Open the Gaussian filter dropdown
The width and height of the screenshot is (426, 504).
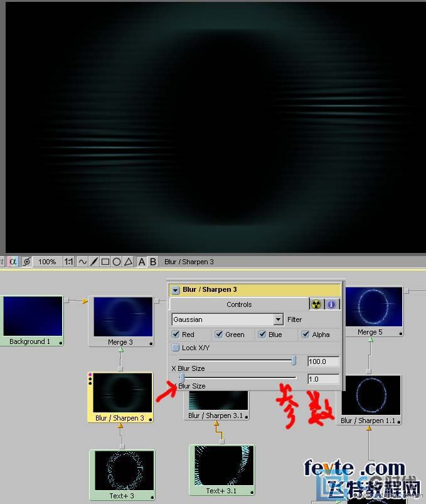(278, 319)
